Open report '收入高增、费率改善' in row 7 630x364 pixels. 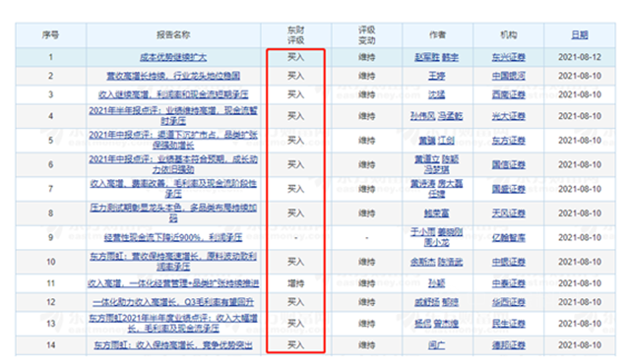tap(173, 189)
